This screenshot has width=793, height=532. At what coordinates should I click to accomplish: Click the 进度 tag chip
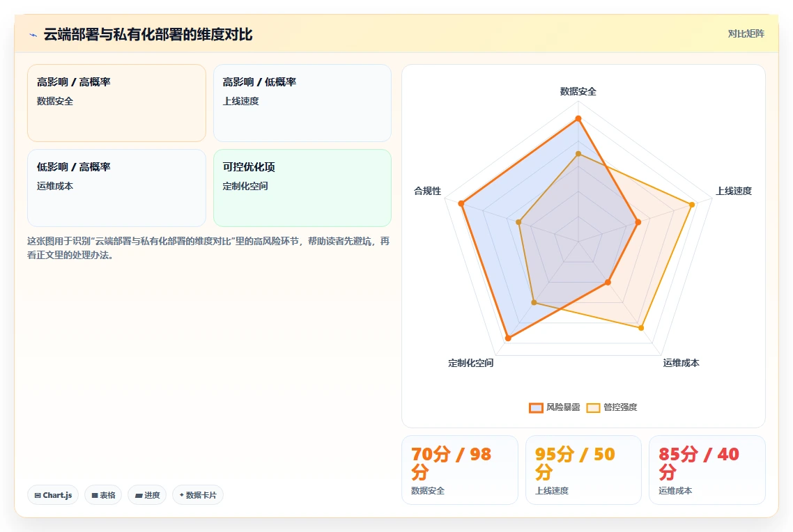pyautogui.click(x=147, y=495)
